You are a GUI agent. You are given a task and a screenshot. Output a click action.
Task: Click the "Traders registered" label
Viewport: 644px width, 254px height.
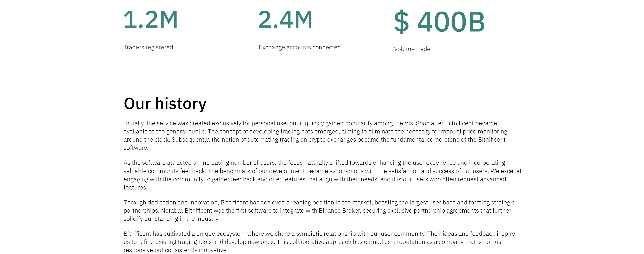pos(148,47)
